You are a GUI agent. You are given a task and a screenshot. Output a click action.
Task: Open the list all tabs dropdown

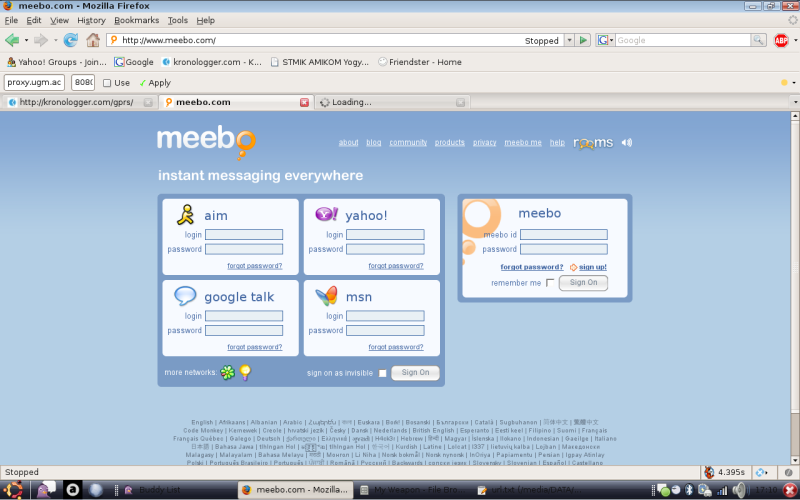click(x=795, y=102)
